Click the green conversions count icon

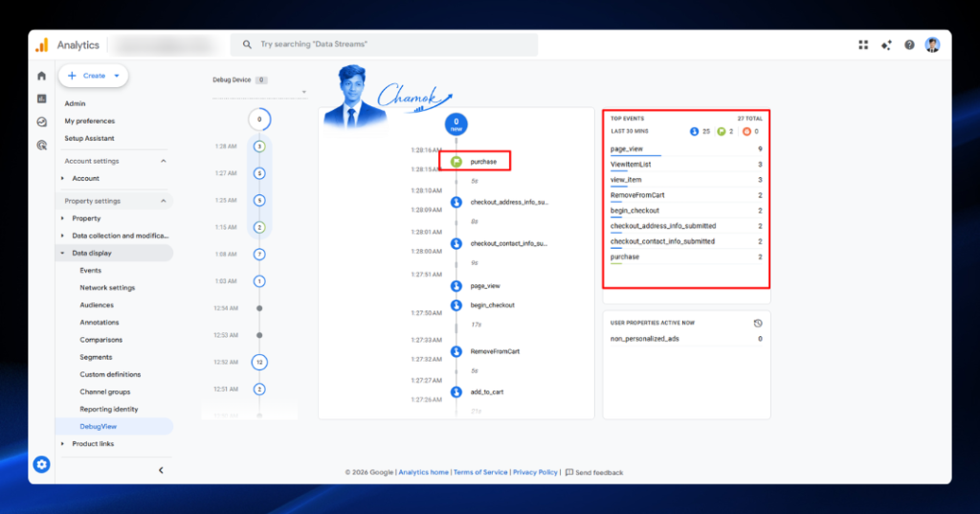click(722, 131)
